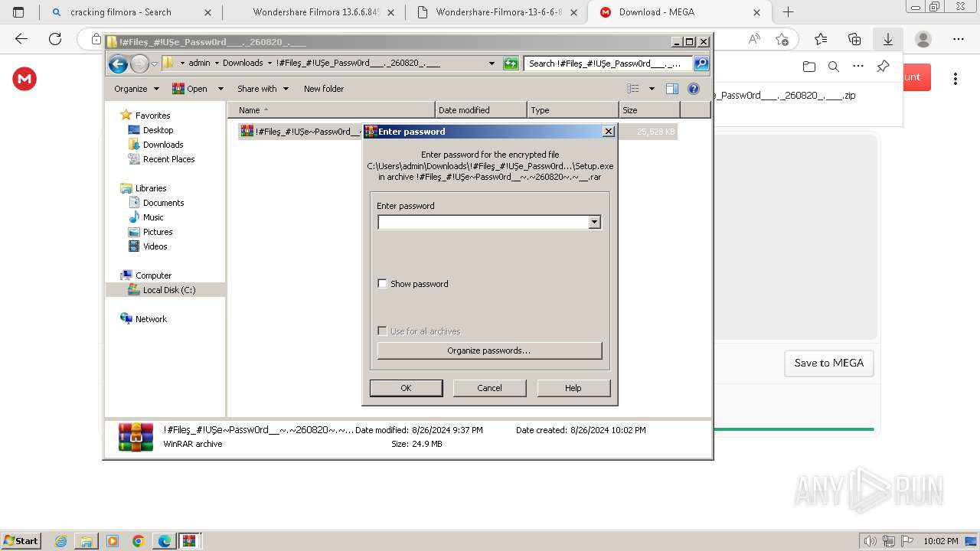Open Recent Places in sidebar
This screenshot has height=551, width=980.
click(168, 159)
